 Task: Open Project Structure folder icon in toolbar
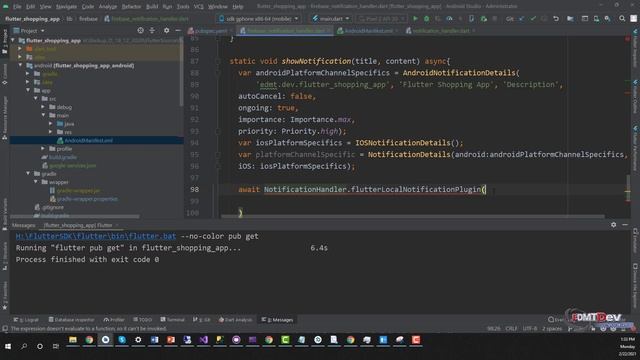(x=570, y=19)
